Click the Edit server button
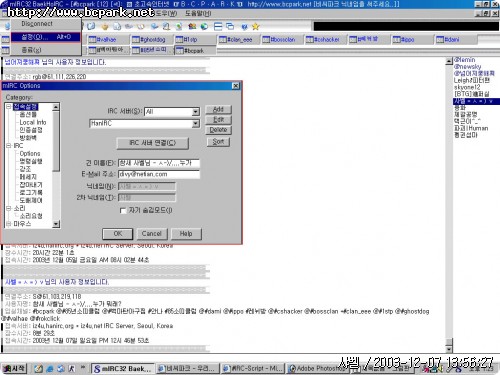The width and height of the screenshot is (500, 375). [x=218, y=120]
